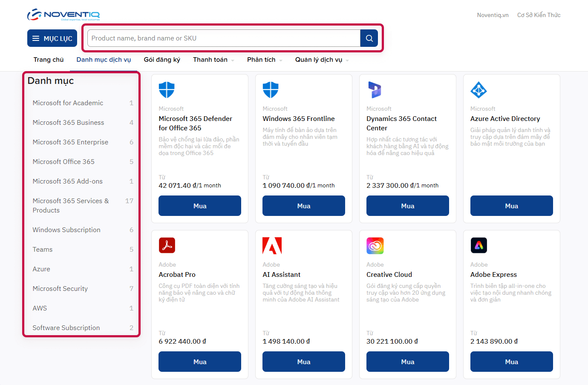Viewport: 588px width, 385px height.
Task: Click the Acrobat Pro red icon
Action: coord(167,245)
